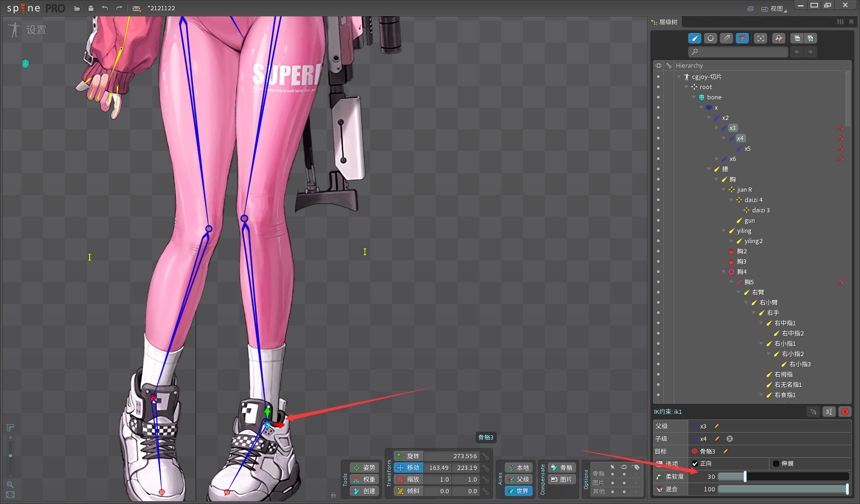Collapse all tree nodes button
Viewport: 860px width, 504px height.
(x=797, y=38)
